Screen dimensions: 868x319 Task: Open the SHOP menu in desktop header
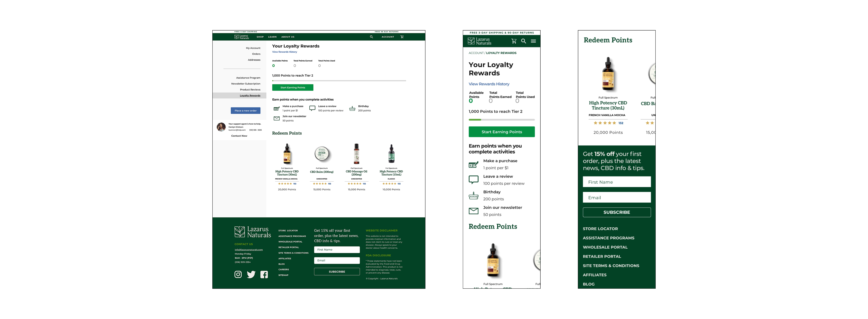point(260,37)
